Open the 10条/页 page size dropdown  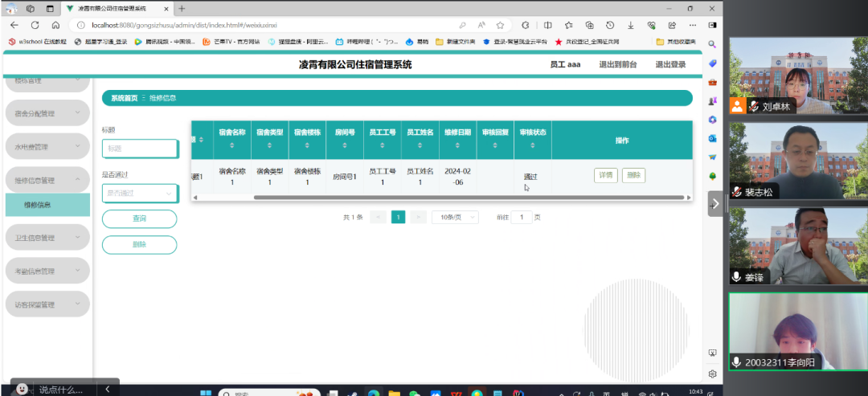click(455, 217)
